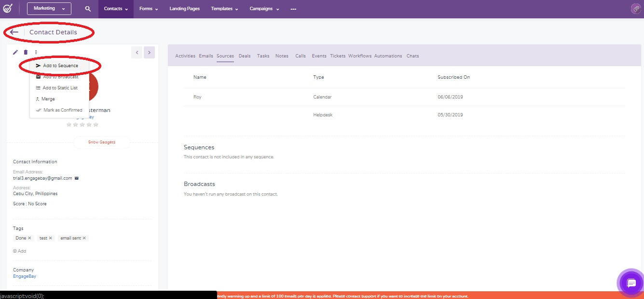Open the Marketing workspace switcher
Viewport: 644px width, 299px height.
(x=49, y=8)
